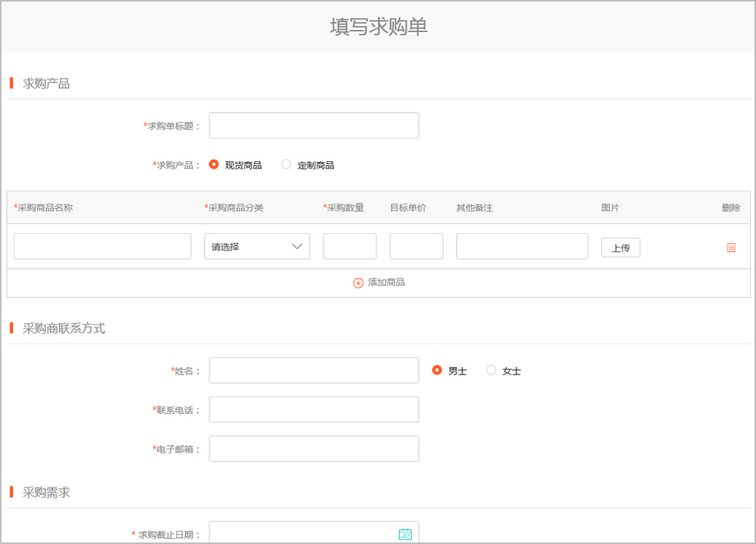Click the trash delete icon in product row
Image resolution: width=756 pixels, height=544 pixels.
click(731, 247)
